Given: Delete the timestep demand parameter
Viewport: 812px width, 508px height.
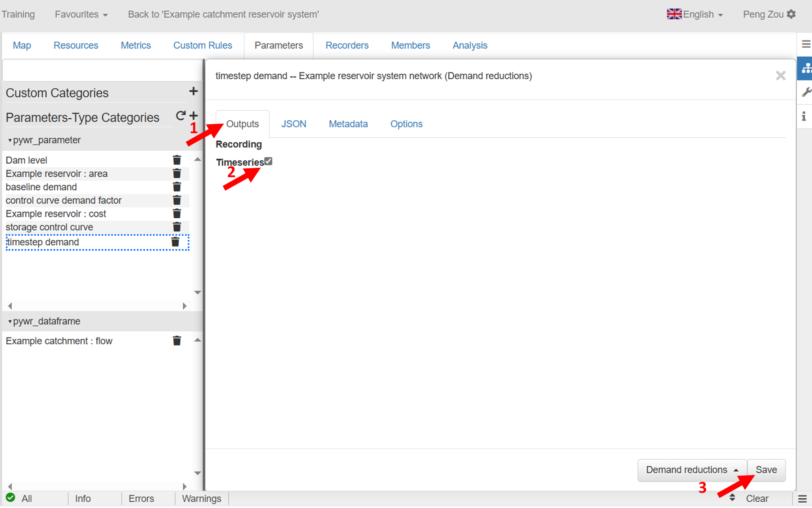Looking at the screenshot, I should (x=176, y=243).
